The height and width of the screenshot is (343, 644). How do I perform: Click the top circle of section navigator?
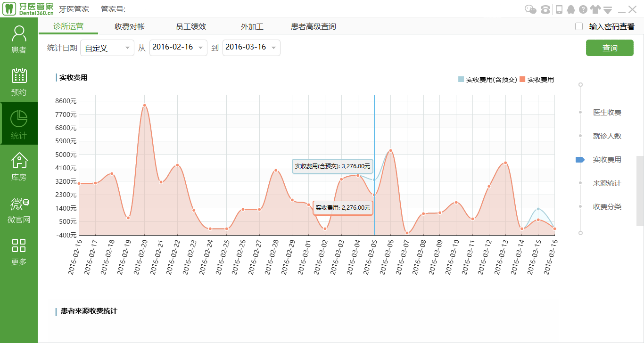tap(580, 85)
